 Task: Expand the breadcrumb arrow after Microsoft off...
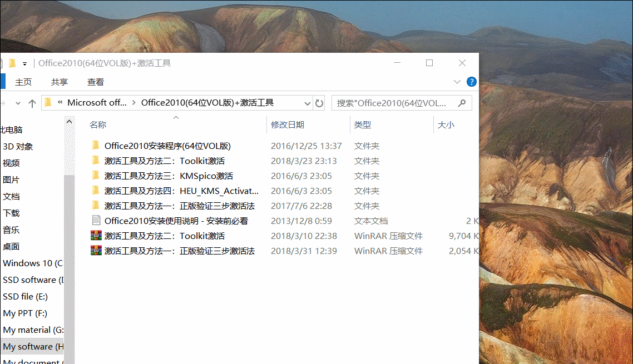[x=133, y=103]
